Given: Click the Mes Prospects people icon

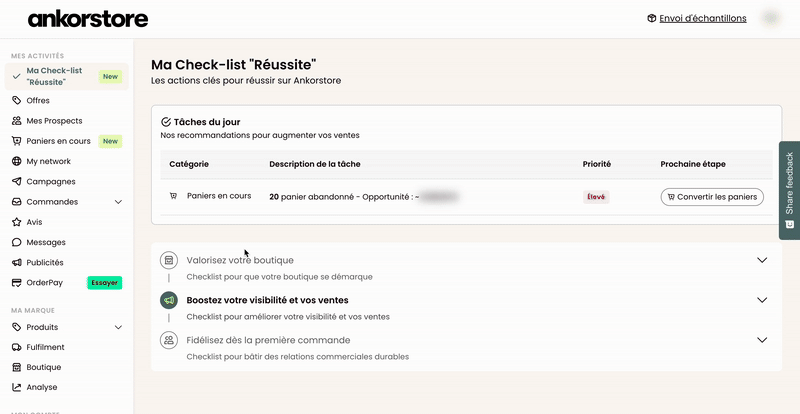Looking at the screenshot, I should tap(16, 121).
